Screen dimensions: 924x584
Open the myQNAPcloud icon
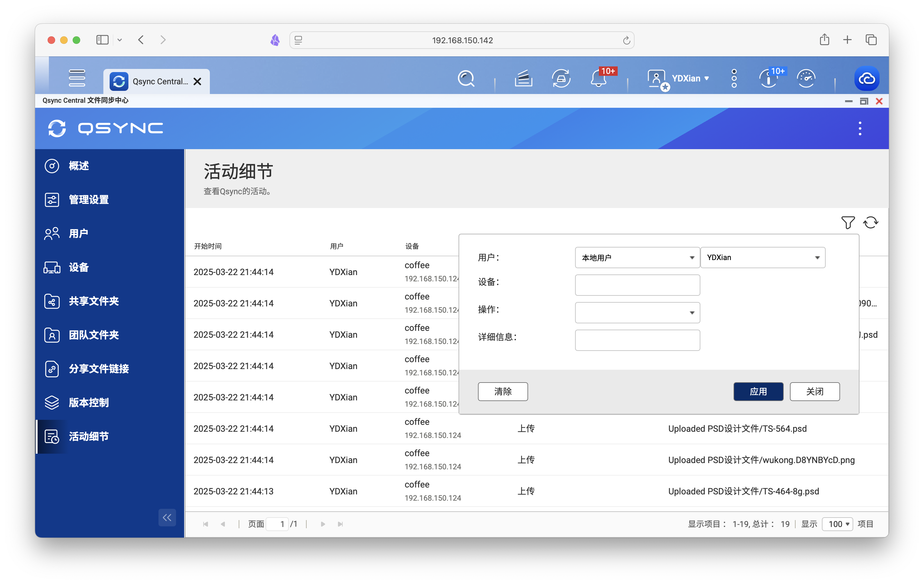[866, 79]
